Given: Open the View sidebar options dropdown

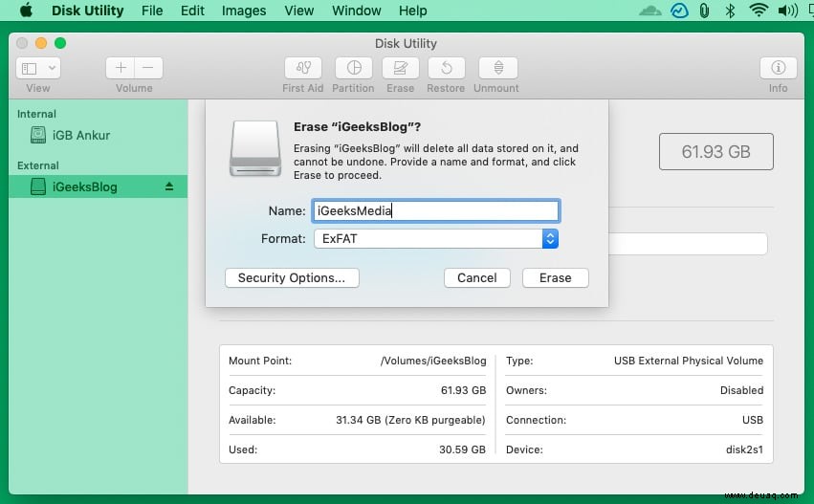Looking at the screenshot, I should point(38,68).
